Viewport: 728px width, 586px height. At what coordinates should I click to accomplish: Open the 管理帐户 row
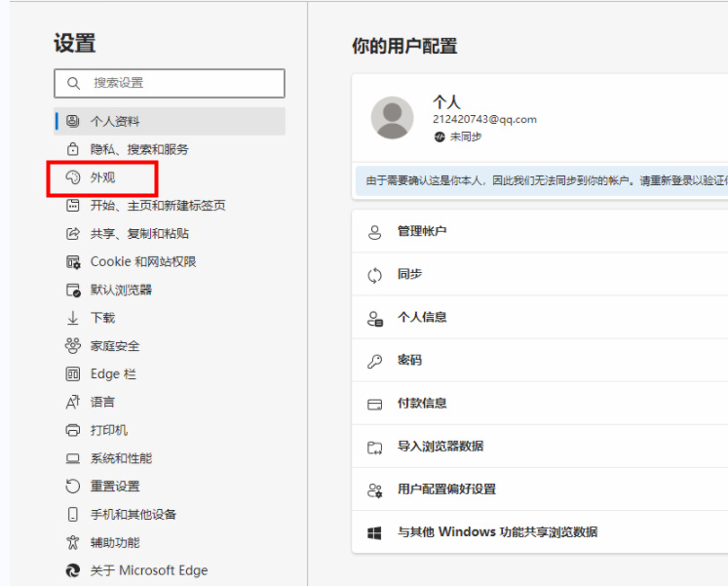(540, 231)
